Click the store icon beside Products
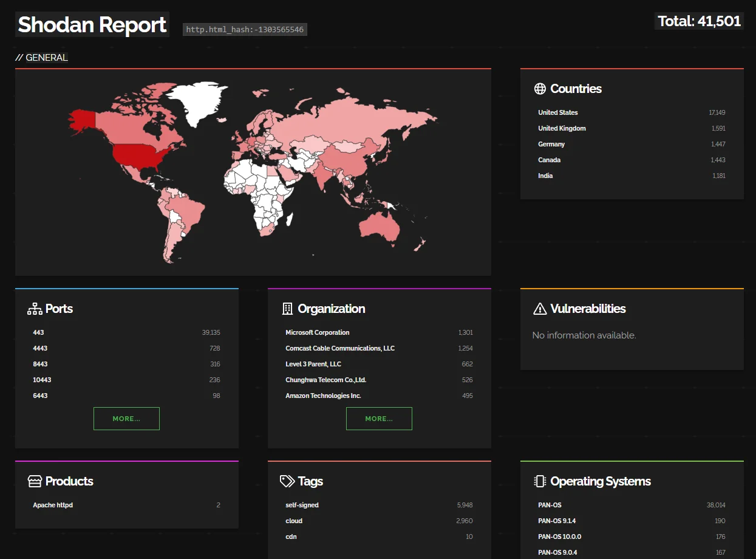This screenshot has height=559, width=756. (35, 481)
